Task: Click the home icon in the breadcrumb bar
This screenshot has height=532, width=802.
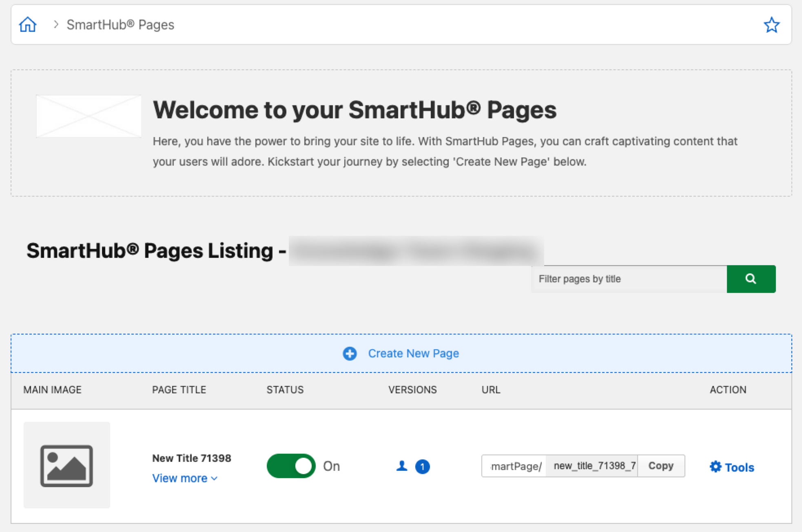Action: (27, 24)
